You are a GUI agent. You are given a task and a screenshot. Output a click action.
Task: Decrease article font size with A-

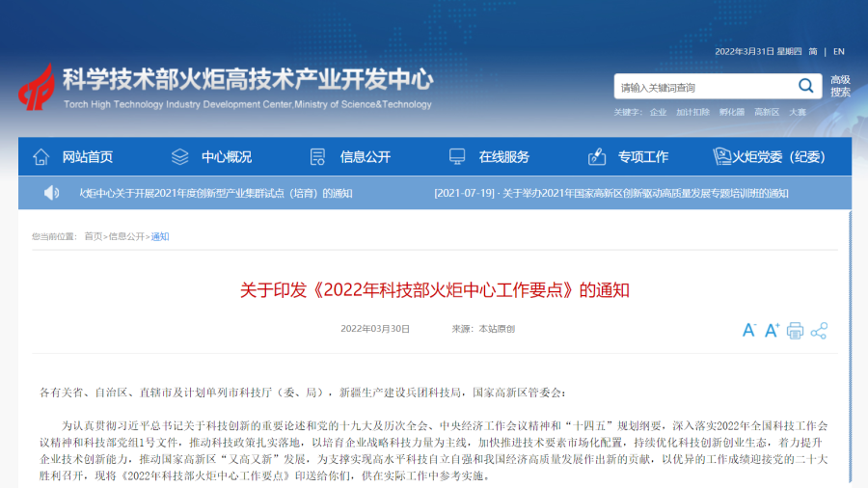[749, 331]
